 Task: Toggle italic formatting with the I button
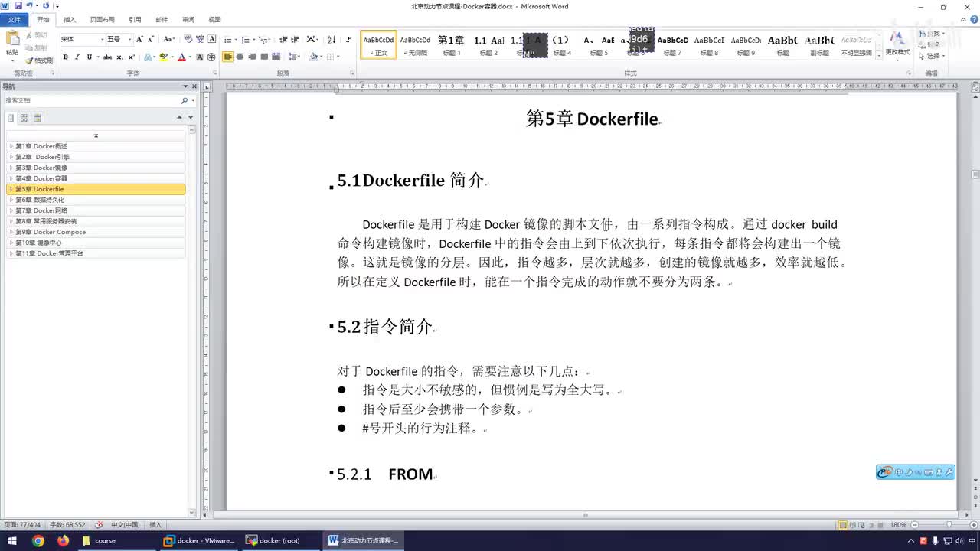pos(77,57)
